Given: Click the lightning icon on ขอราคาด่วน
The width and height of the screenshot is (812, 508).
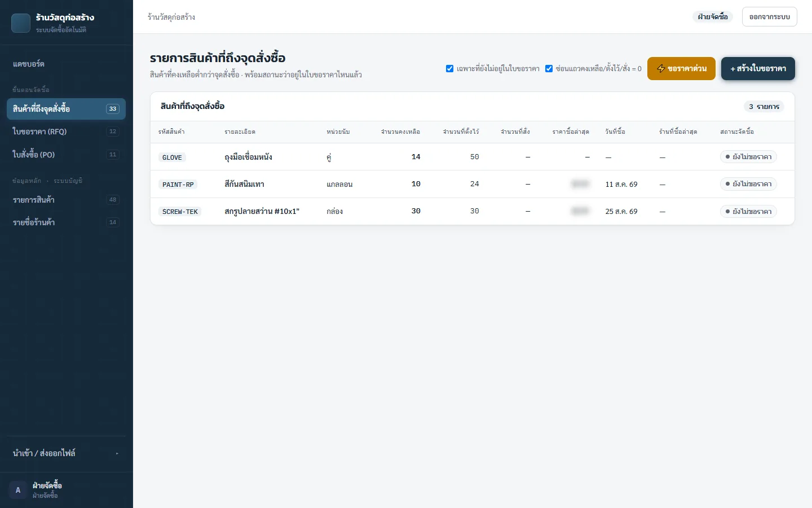Looking at the screenshot, I should [661, 69].
